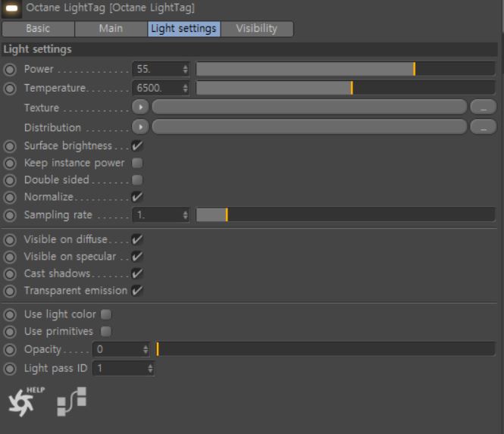Viewport: 504px width, 434px height.
Task: Click the Opacity slider bar
Action: (326, 349)
